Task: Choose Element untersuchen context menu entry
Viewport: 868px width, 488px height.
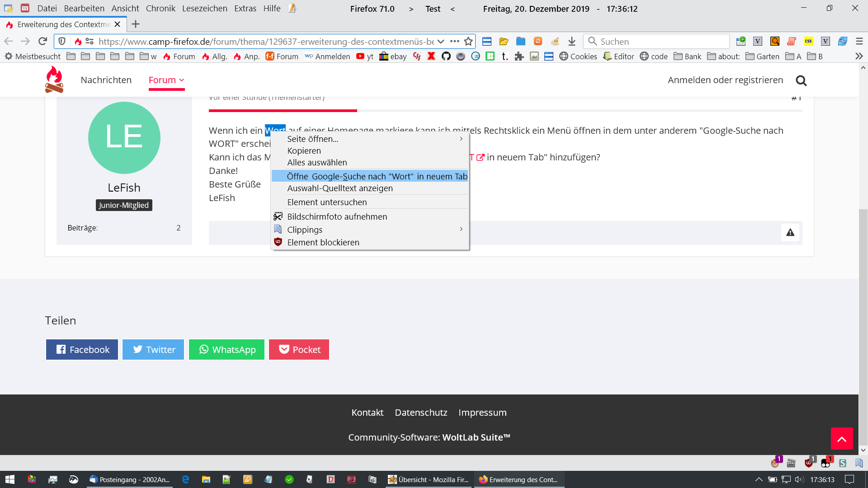Action: click(x=327, y=202)
